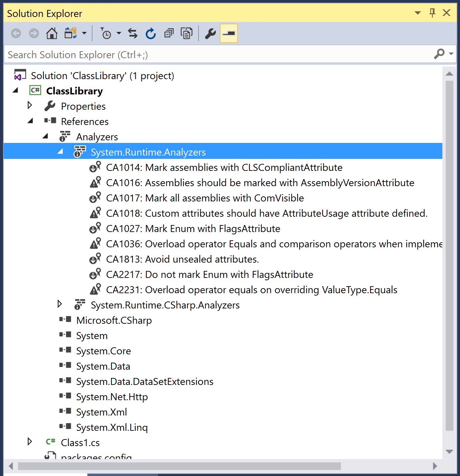Click the Pending Changes Filter clock icon
This screenshot has height=476, width=460.
coord(106,33)
